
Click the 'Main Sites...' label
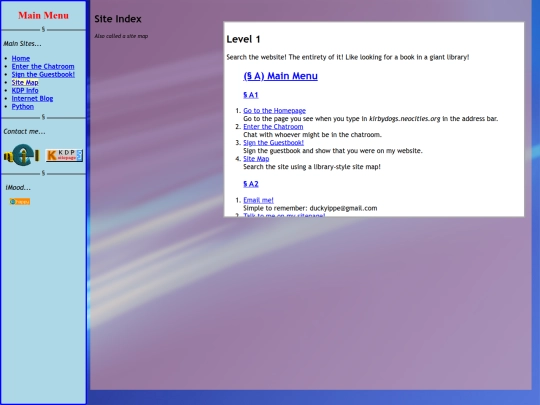(x=22, y=44)
